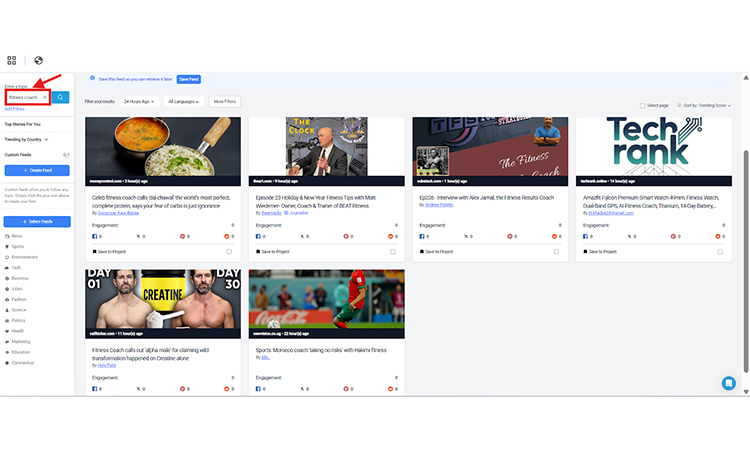This screenshot has width=750, height=450.
Task: Tick checkbox on Episode 23 Holiday card
Action: pos(393,252)
